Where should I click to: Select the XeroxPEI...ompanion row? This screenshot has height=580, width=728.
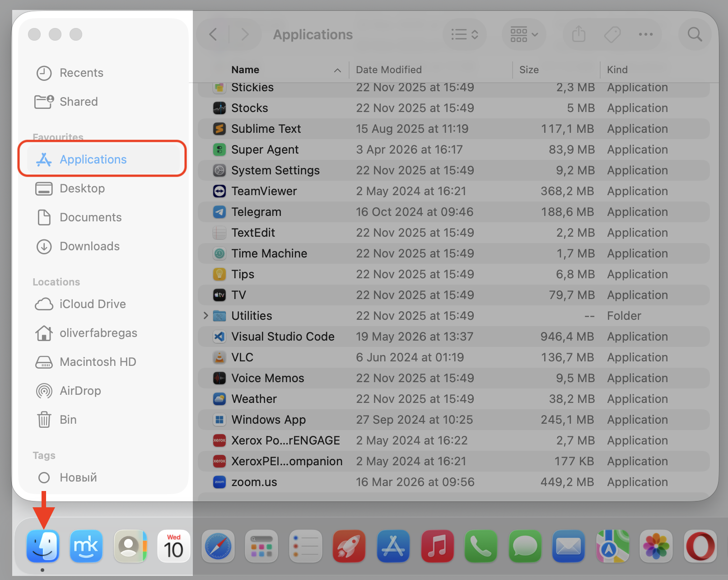(454, 461)
